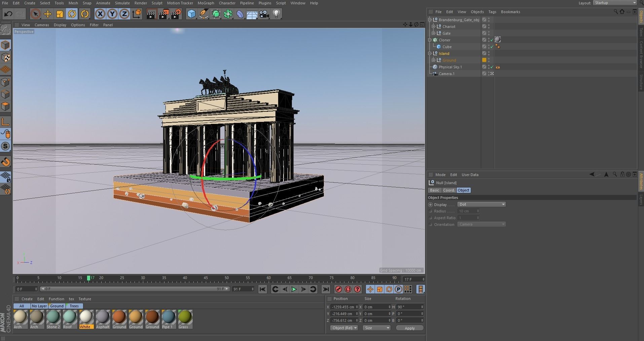This screenshot has height=341, width=644.
Task: Select the Scale tool
Action: pyautogui.click(x=60, y=14)
